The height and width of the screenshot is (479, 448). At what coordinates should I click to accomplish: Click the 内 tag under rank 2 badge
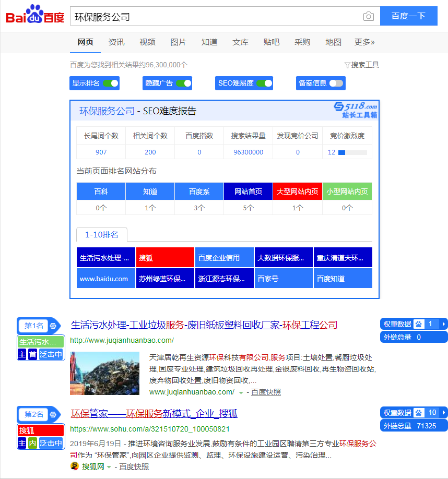click(32, 443)
